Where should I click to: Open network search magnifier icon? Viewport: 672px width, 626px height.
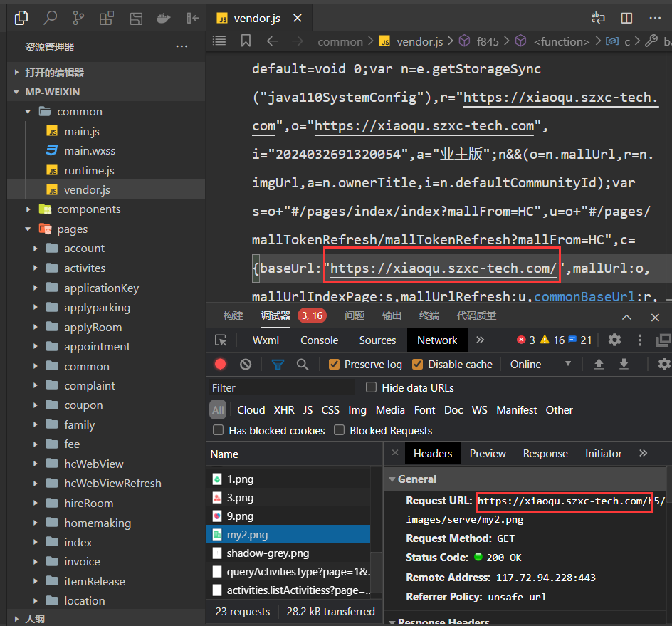[303, 365]
